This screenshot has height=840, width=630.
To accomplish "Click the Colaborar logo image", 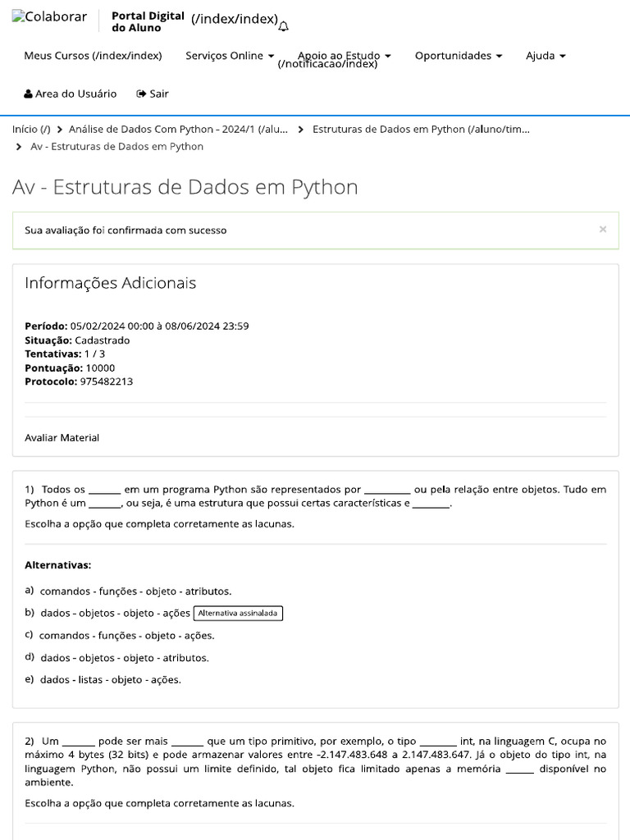I will (50, 17).
